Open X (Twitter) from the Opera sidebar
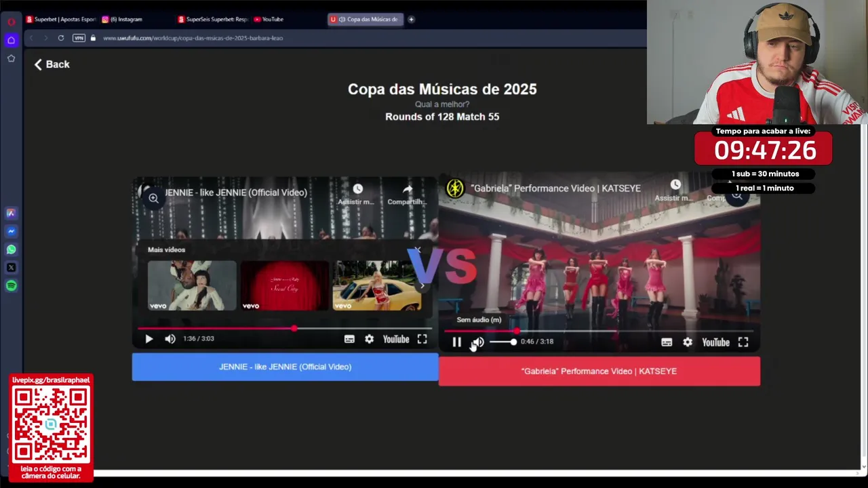This screenshot has width=868, height=488. [12, 268]
